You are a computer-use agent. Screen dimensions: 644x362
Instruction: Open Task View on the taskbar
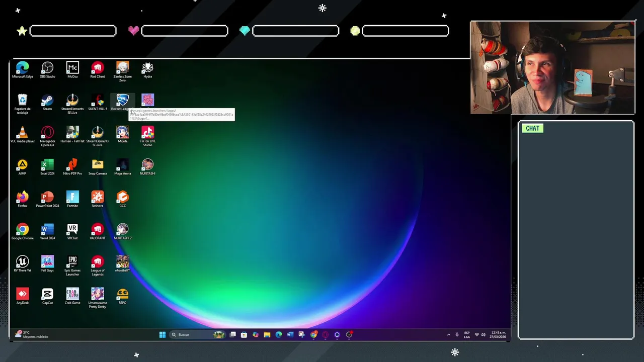[232, 335]
